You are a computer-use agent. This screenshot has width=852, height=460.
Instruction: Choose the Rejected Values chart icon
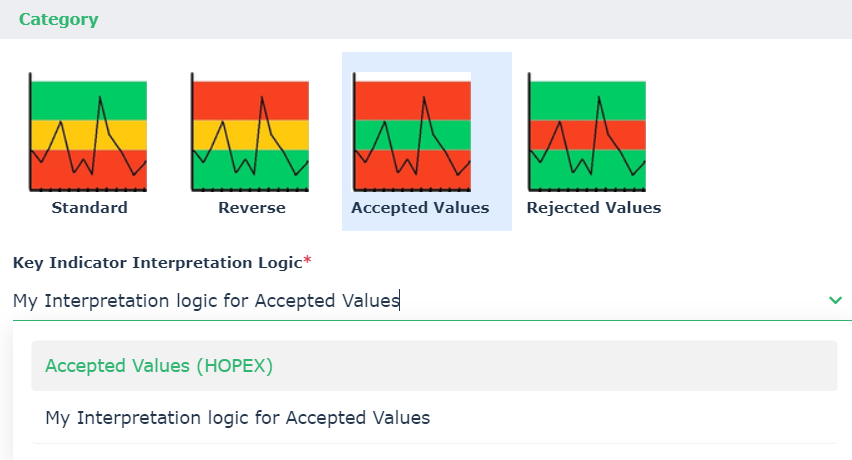coord(587,132)
